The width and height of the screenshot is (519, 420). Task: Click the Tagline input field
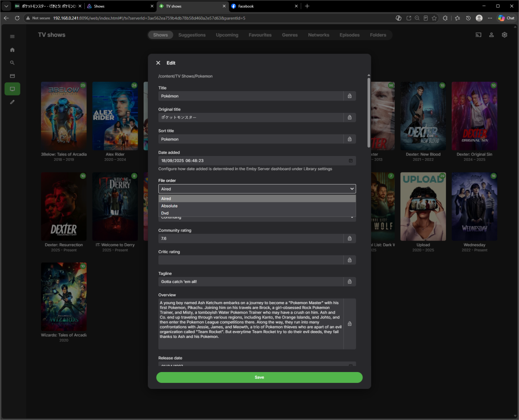tap(251, 282)
